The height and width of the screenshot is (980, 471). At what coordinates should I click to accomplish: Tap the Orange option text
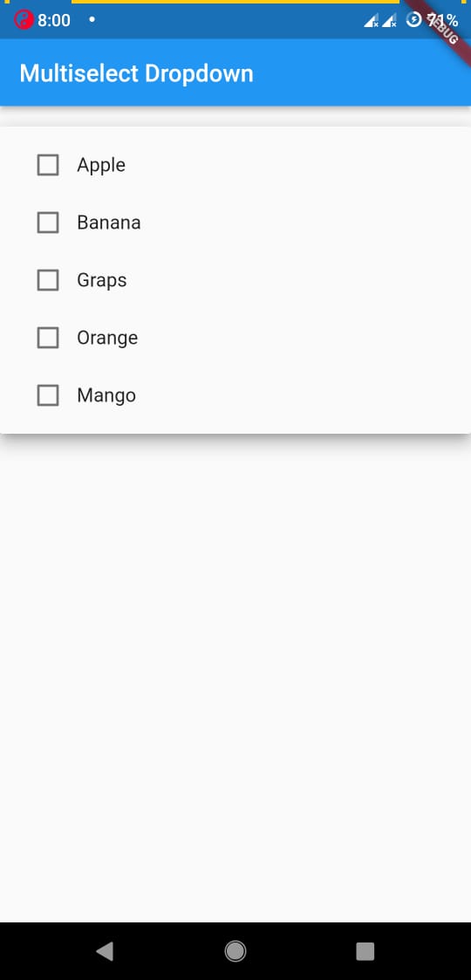tap(107, 338)
